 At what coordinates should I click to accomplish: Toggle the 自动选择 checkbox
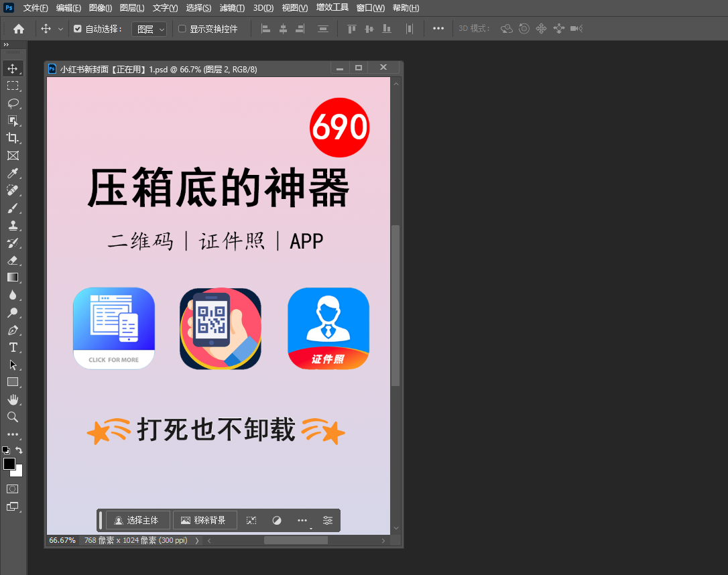click(78, 29)
